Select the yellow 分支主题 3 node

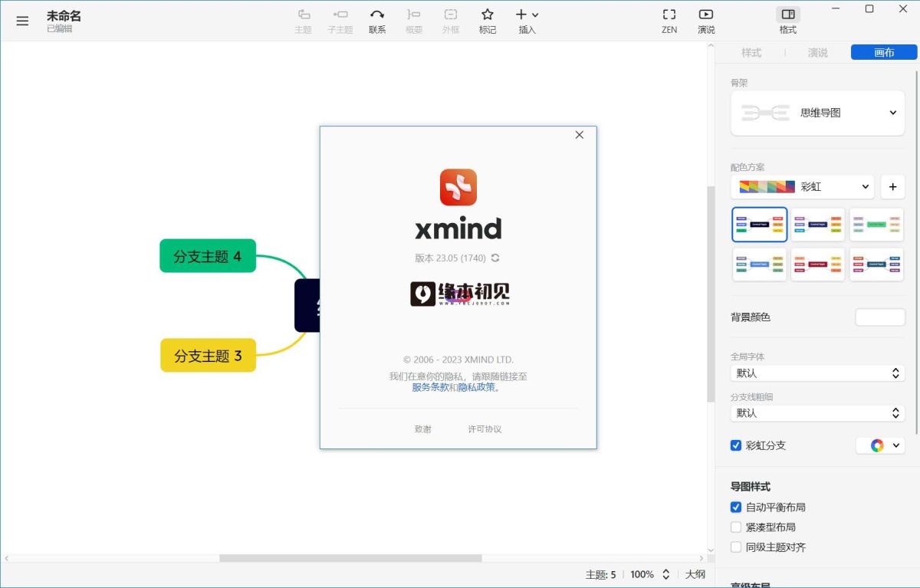208,356
